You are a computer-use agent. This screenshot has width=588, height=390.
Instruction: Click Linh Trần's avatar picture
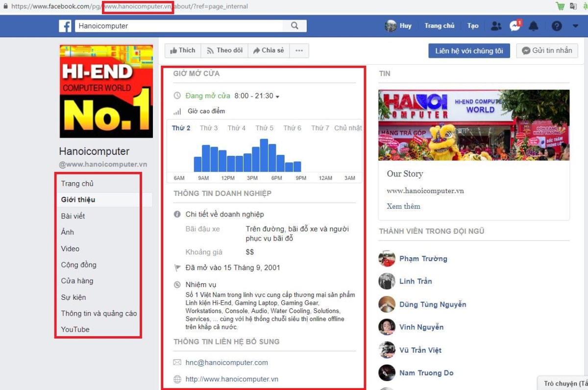coord(387,281)
